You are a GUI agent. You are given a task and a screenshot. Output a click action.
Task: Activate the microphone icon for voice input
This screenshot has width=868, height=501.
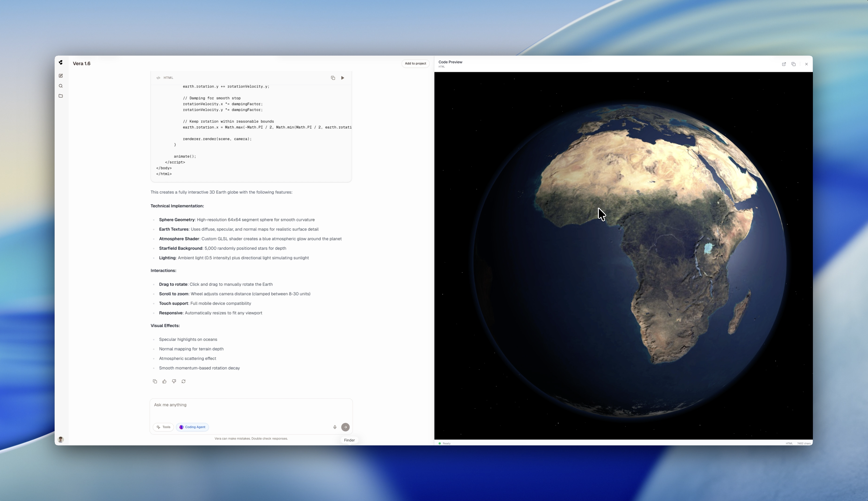[335, 427]
